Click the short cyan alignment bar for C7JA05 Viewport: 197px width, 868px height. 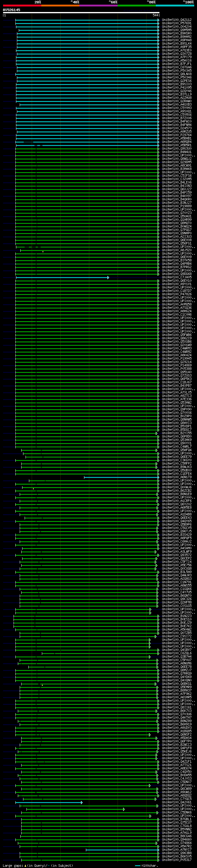pos(62,278)
